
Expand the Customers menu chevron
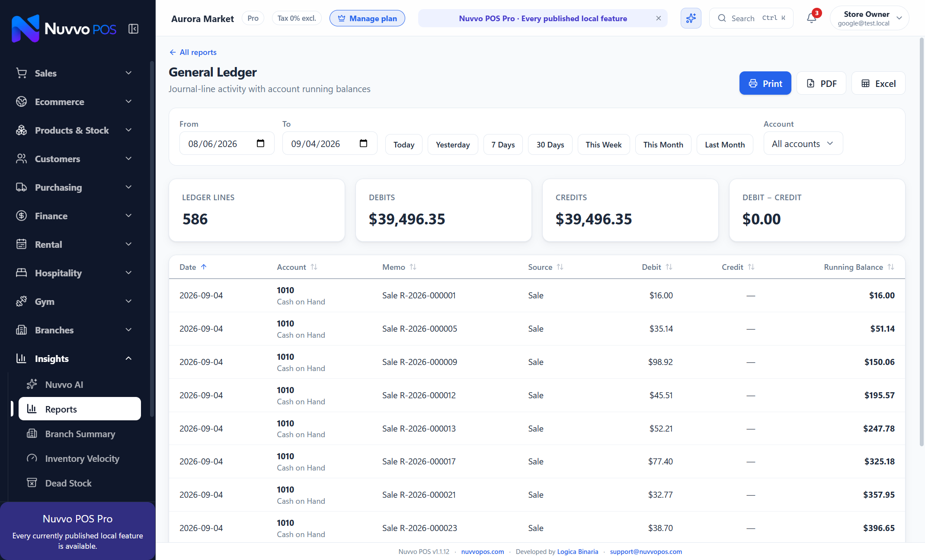(128, 159)
